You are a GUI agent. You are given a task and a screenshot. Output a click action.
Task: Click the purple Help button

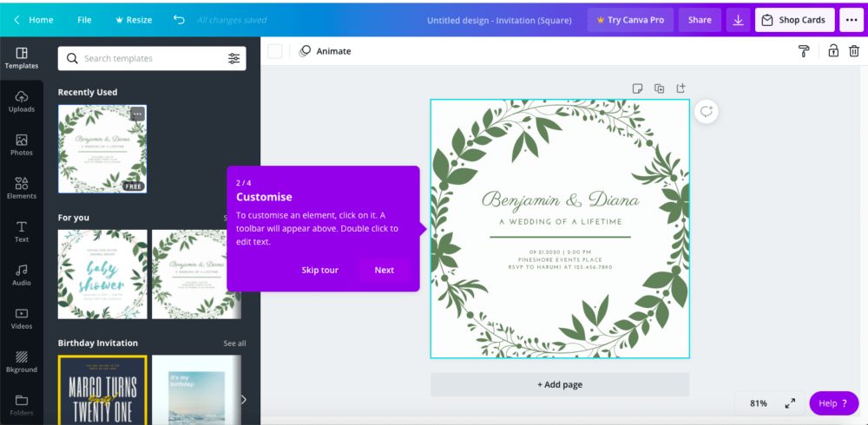click(833, 403)
